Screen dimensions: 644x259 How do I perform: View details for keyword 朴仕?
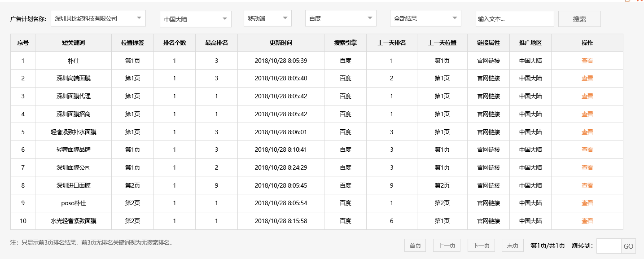coord(587,60)
